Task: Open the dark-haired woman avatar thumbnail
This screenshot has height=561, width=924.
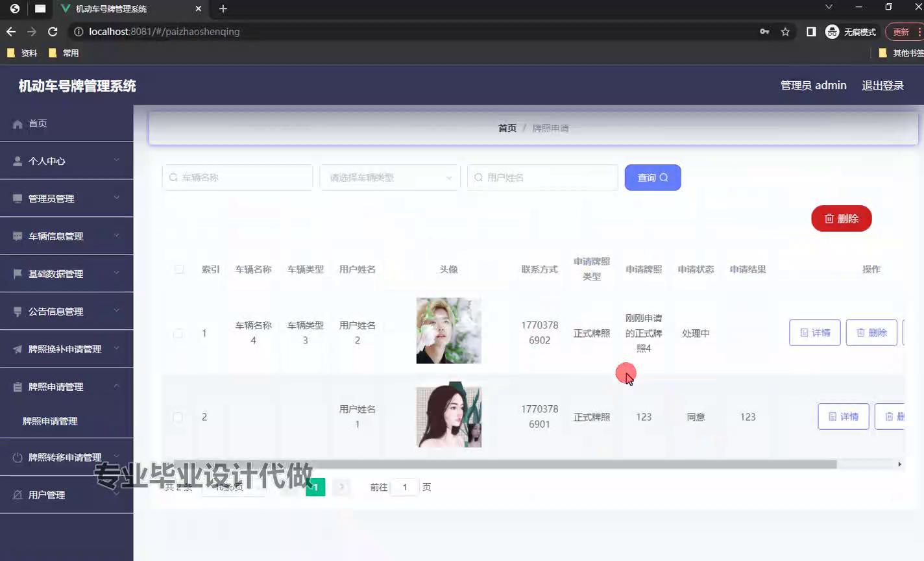Action: point(449,415)
